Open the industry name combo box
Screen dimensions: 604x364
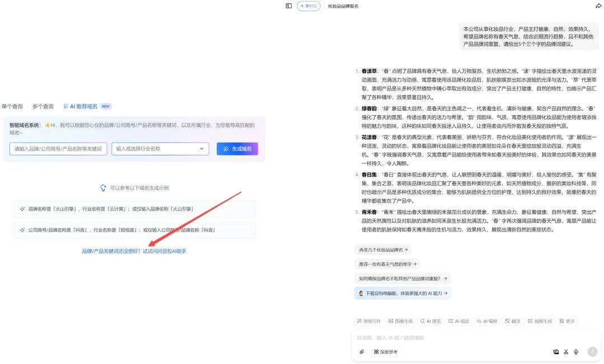[x=161, y=149]
